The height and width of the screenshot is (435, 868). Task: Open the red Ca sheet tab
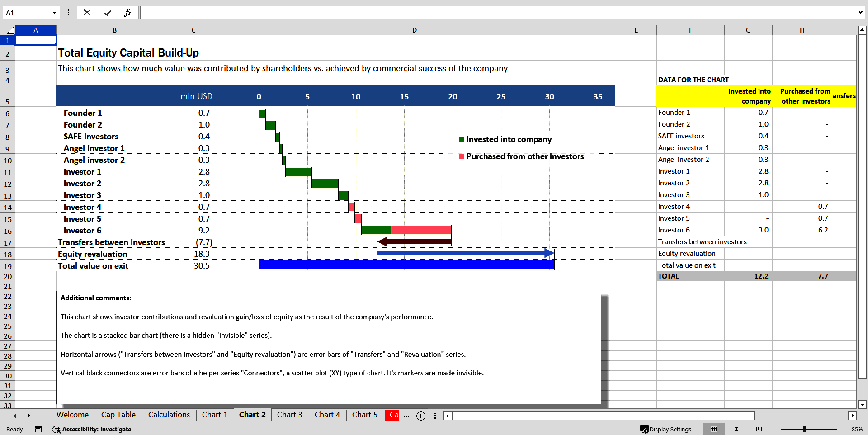click(x=392, y=415)
